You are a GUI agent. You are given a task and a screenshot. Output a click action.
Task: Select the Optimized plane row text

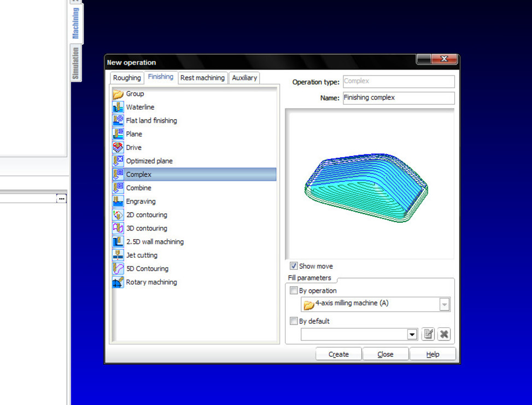tap(149, 161)
